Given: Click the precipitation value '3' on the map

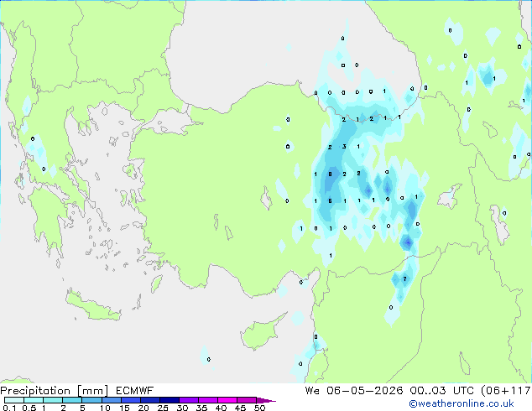Looking at the screenshot, I should pos(344,147).
